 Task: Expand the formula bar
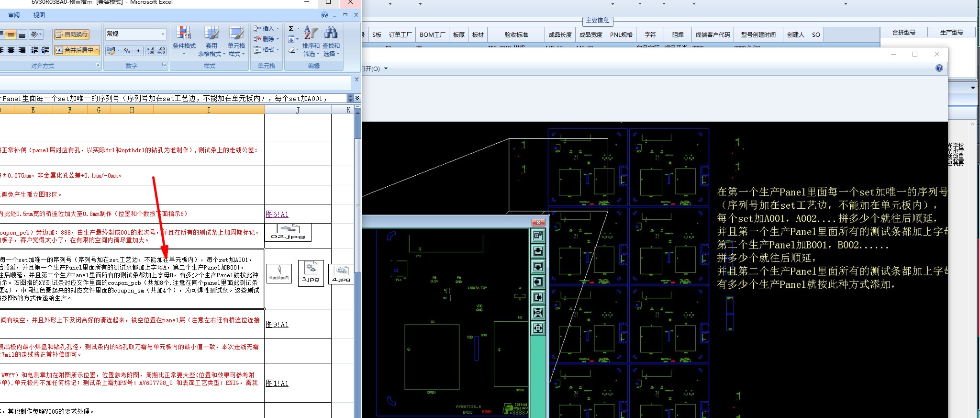[x=357, y=98]
